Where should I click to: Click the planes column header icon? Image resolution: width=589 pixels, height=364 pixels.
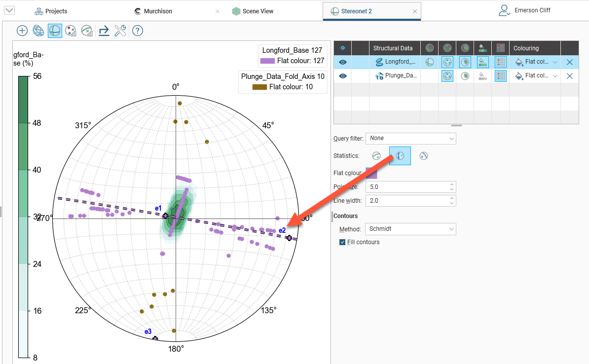(429, 48)
